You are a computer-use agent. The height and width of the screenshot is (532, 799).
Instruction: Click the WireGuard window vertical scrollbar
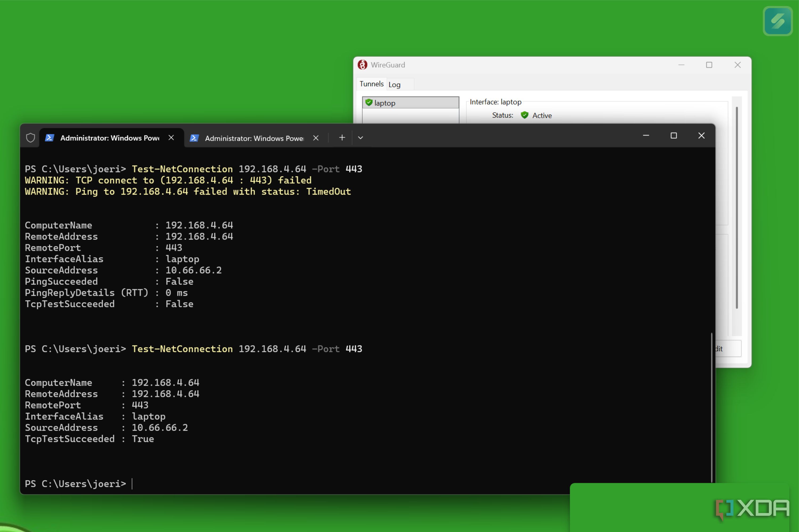coord(736,208)
